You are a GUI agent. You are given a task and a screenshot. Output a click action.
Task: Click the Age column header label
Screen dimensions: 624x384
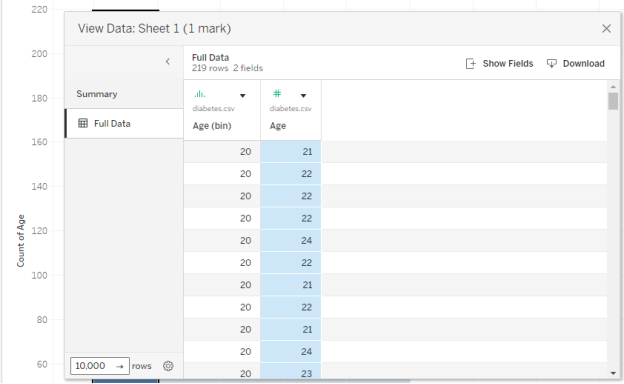278,126
